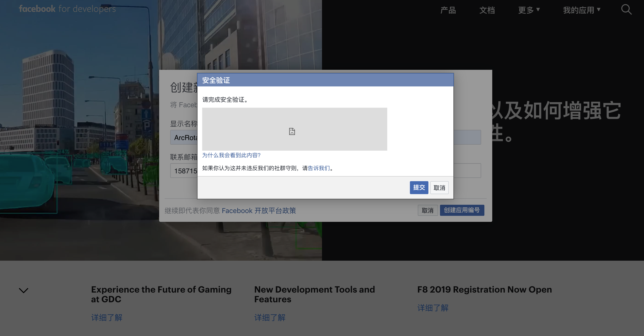The width and height of the screenshot is (644, 336).
Task: Click the 告诉我们 link
Action: tap(319, 168)
